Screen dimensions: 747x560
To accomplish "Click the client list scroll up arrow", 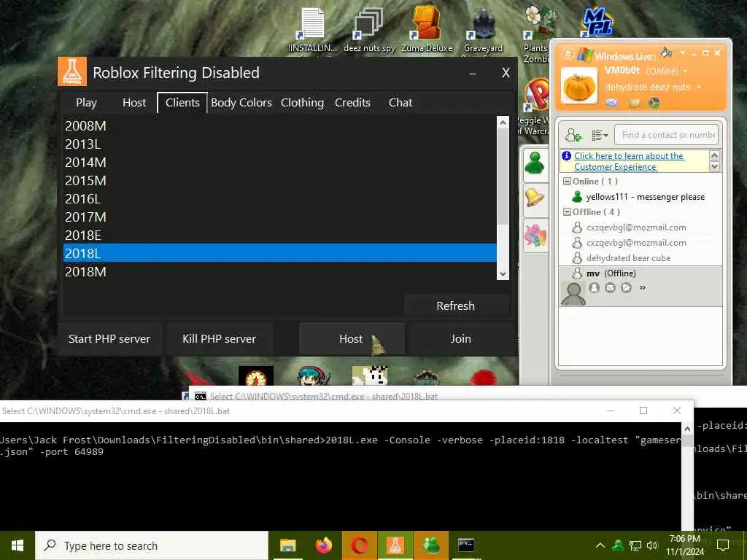I will [x=503, y=122].
